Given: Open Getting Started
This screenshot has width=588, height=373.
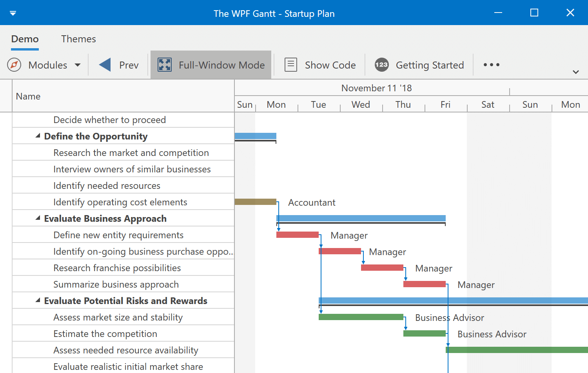Looking at the screenshot, I should [430, 65].
